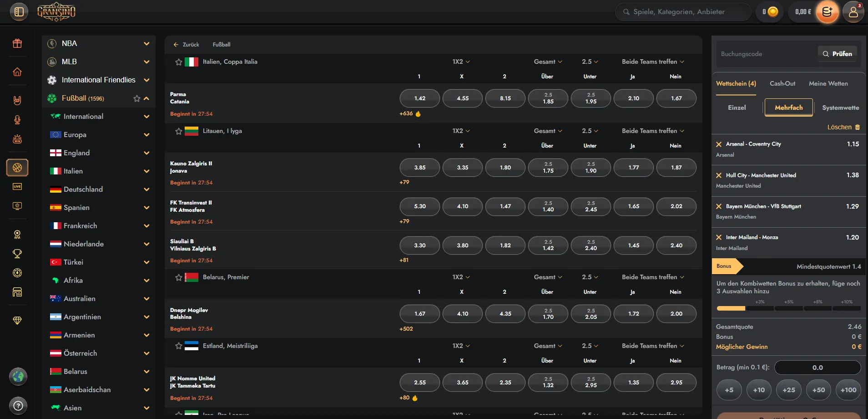868x419 pixels.
Task: Open the poker chip icon in sidebar
Action: click(17, 273)
